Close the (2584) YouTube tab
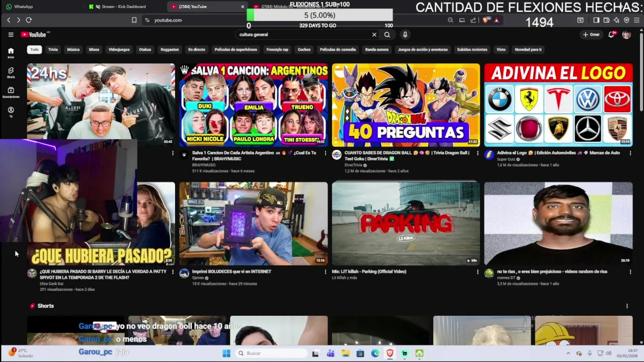Image resolution: width=644 pixels, height=362 pixels. pos(243,7)
